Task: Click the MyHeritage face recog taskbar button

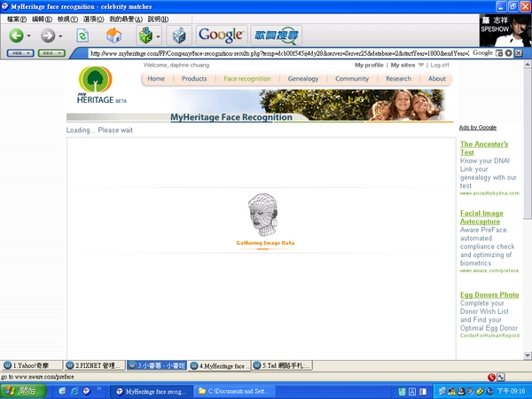Action: [152, 391]
